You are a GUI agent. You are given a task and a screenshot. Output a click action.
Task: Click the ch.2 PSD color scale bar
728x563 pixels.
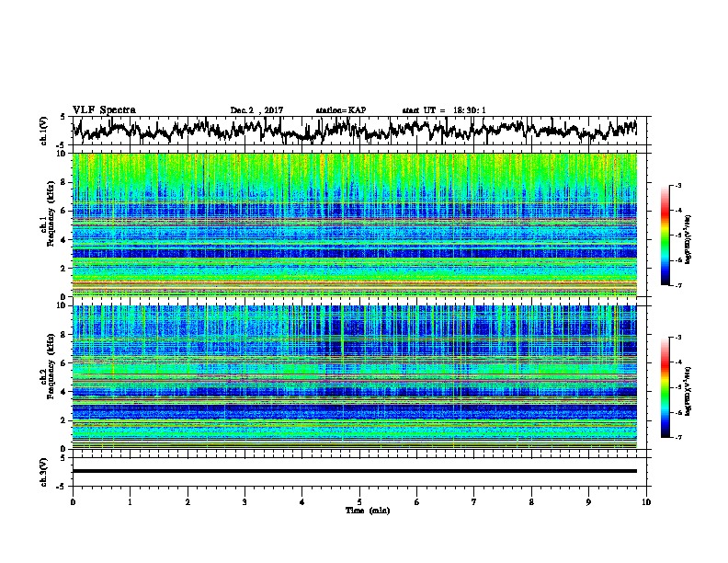(665, 387)
